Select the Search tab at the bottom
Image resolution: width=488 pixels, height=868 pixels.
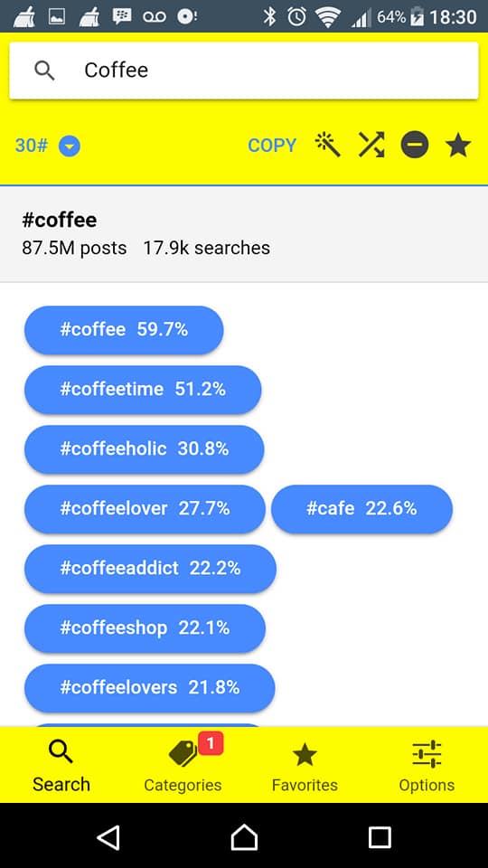[x=61, y=767]
